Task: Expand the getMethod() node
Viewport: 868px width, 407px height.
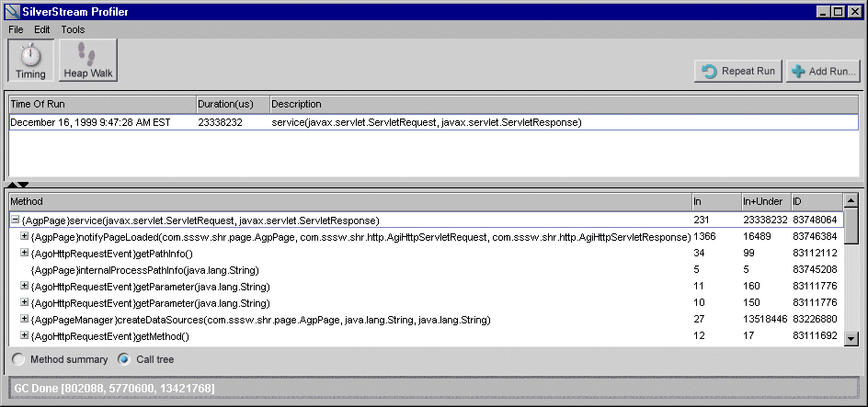Action: pyautogui.click(x=24, y=335)
